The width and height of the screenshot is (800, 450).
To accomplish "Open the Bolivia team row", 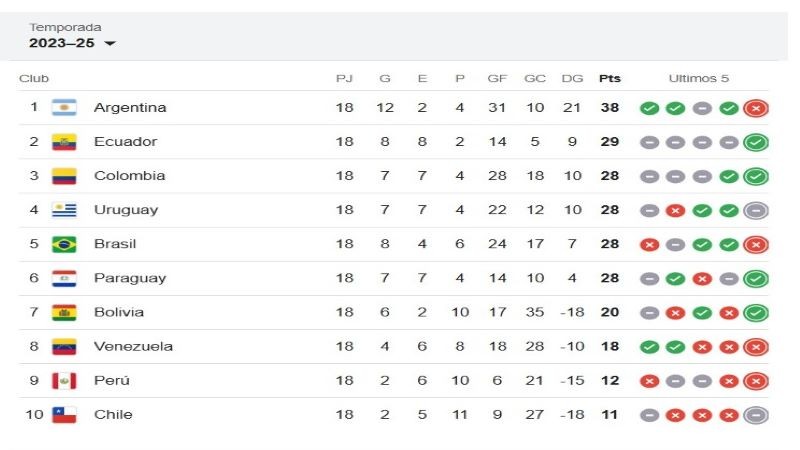I will (x=393, y=312).
